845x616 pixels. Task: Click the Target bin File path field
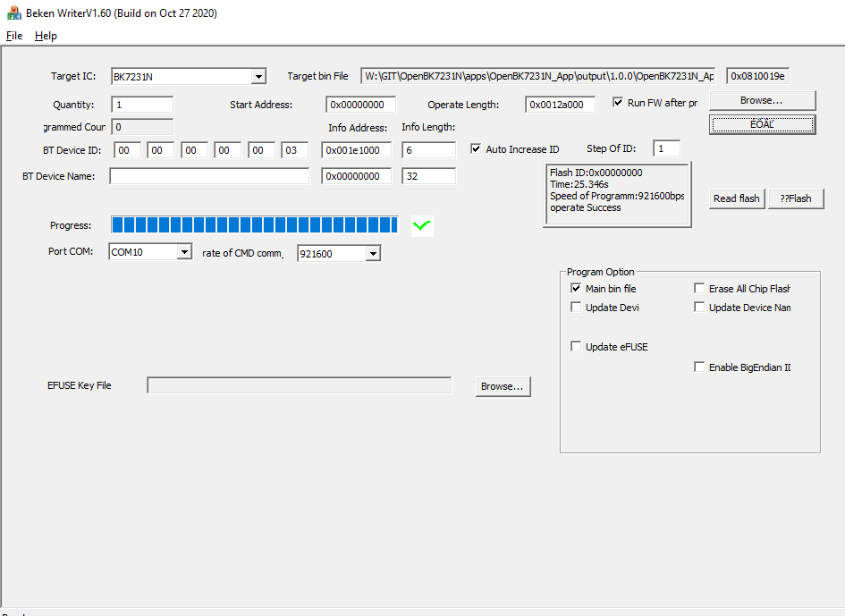coord(537,76)
